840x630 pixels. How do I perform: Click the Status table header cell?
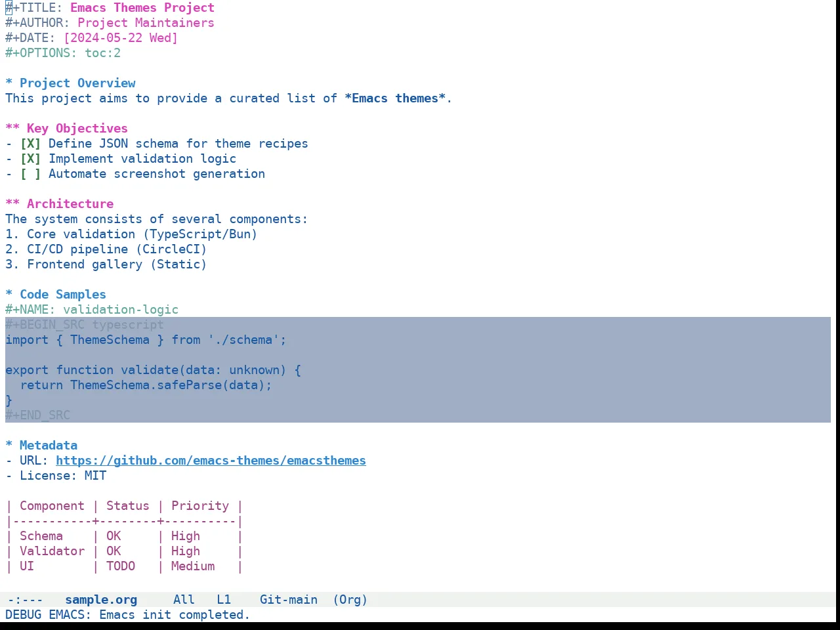pyautogui.click(x=128, y=506)
